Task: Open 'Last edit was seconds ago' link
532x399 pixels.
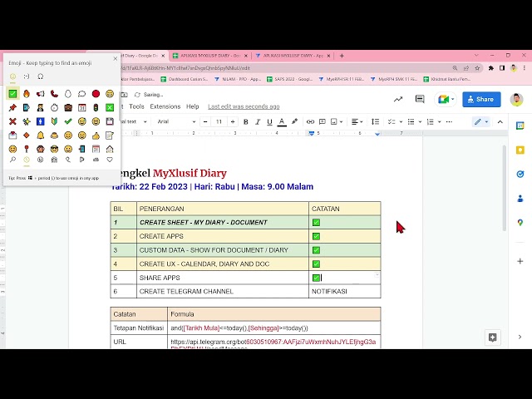Action: [244, 106]
